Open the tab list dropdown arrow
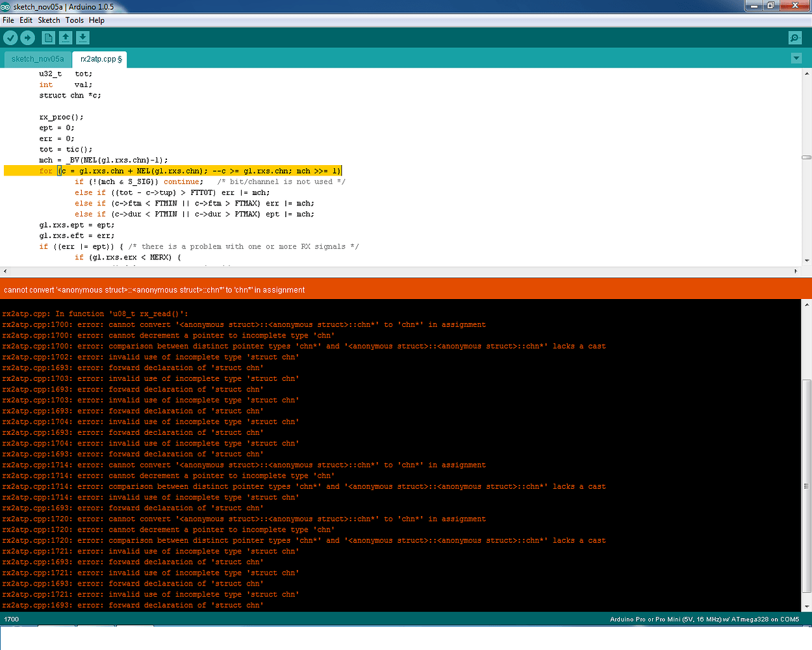 pos(796,58)
